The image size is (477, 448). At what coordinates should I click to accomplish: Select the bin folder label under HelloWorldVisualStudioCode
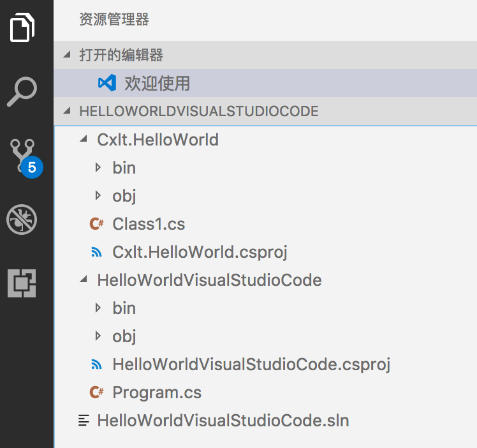pyautogui.click(x=124, y=308)
